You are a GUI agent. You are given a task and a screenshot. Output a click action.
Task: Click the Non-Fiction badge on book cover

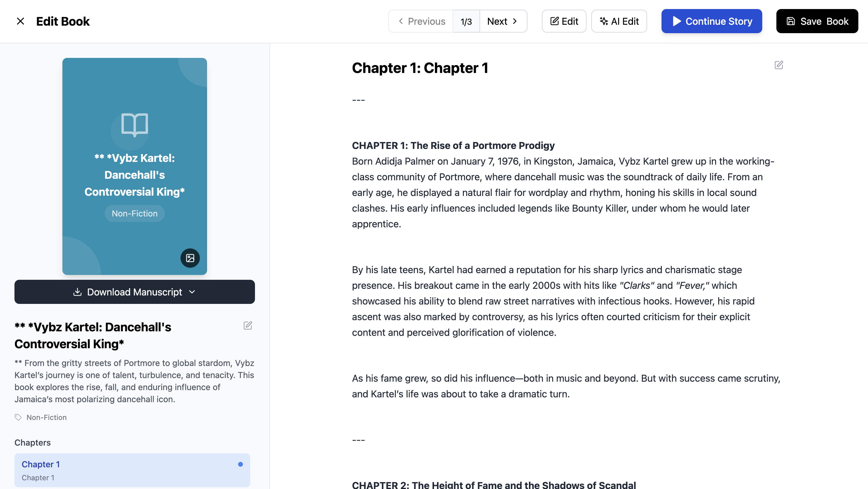pyautogui.click(x=134, y=213)
